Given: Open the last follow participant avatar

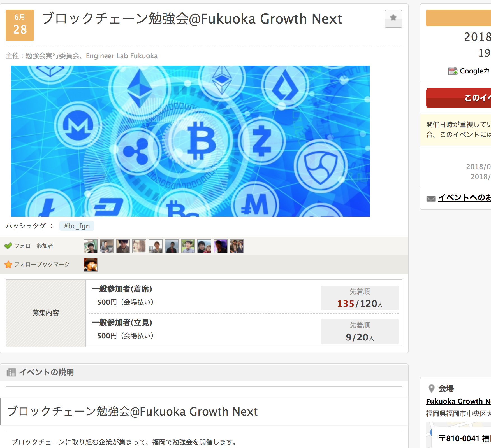Looking at the screenshot, I should click(237, 246).
